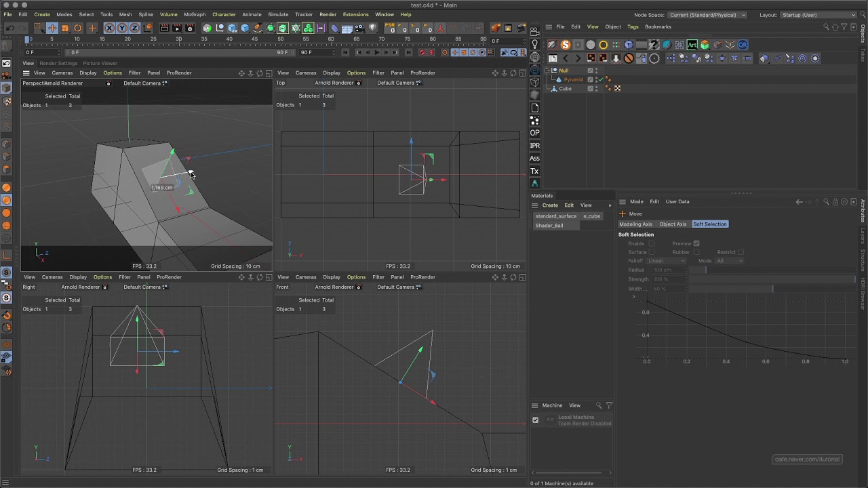
Task: Click the Art icon in toolbar
Action: click(692, 45)
